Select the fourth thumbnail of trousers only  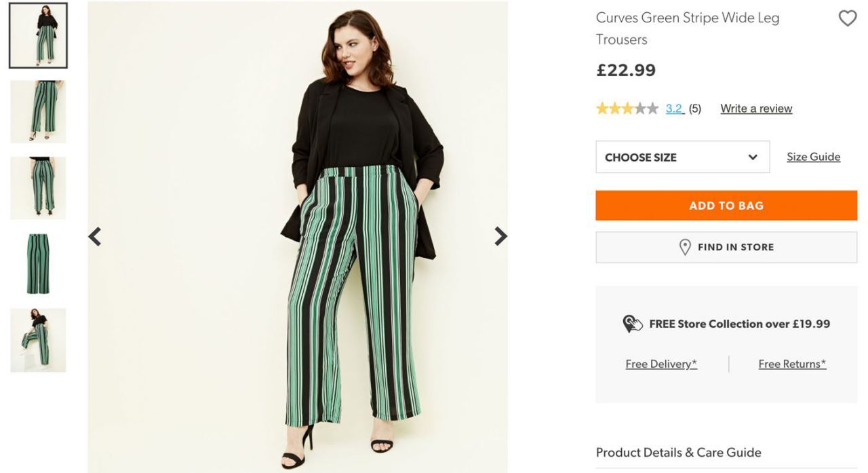pos(38,264)
